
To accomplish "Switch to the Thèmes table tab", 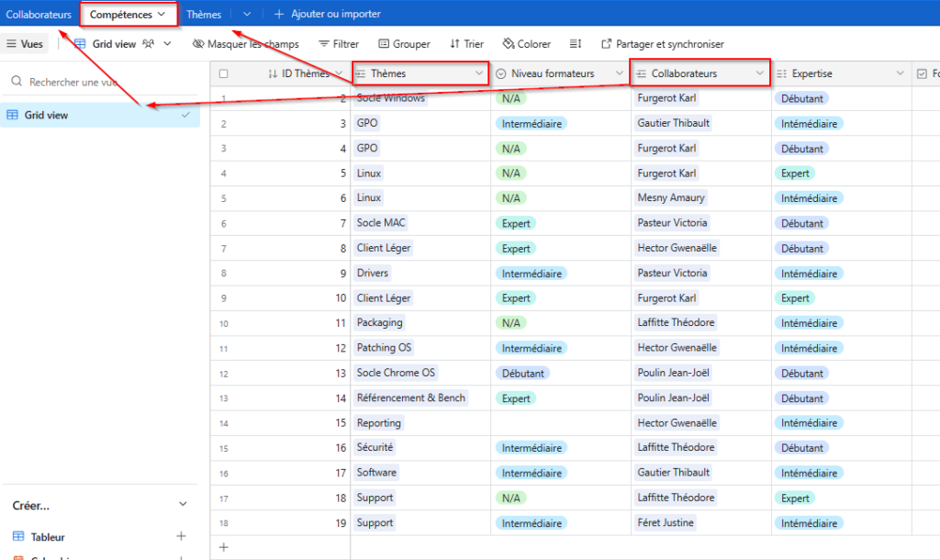I will point(204,14).
